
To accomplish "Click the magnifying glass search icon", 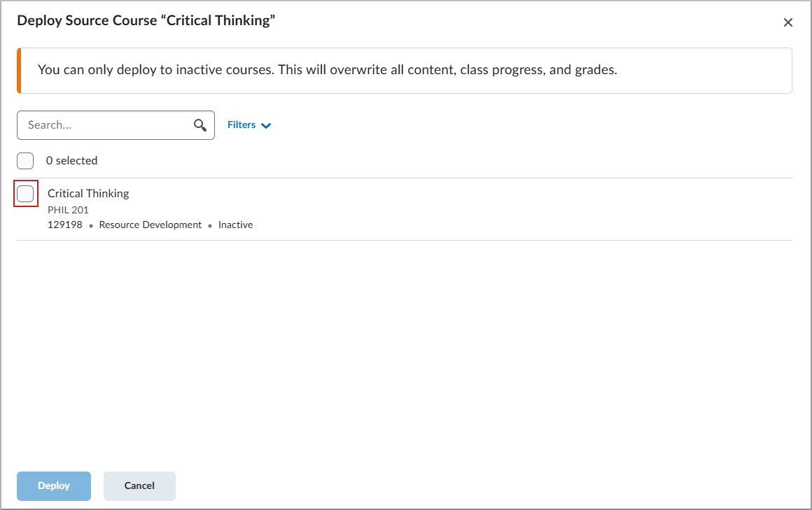I will tap(200, 125).
